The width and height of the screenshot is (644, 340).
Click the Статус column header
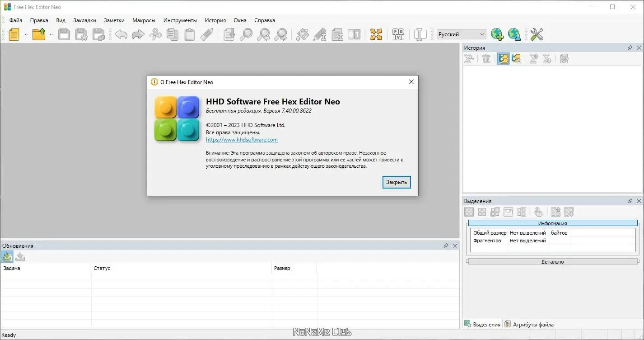click(x=182, y=268)
